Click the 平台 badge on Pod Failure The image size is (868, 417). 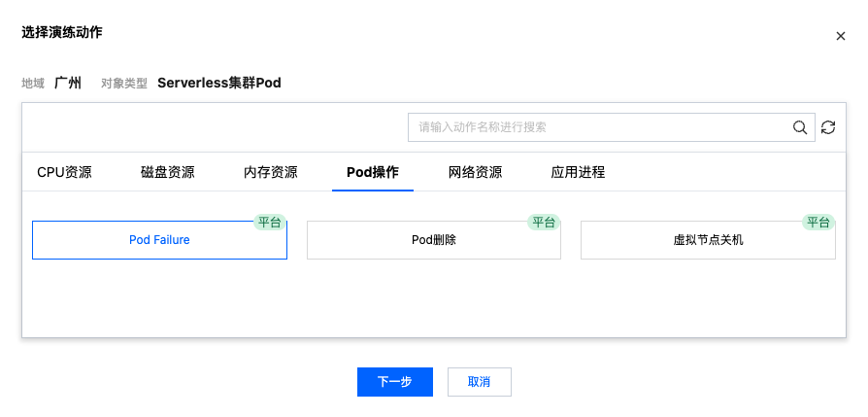[x=269, y=222]
